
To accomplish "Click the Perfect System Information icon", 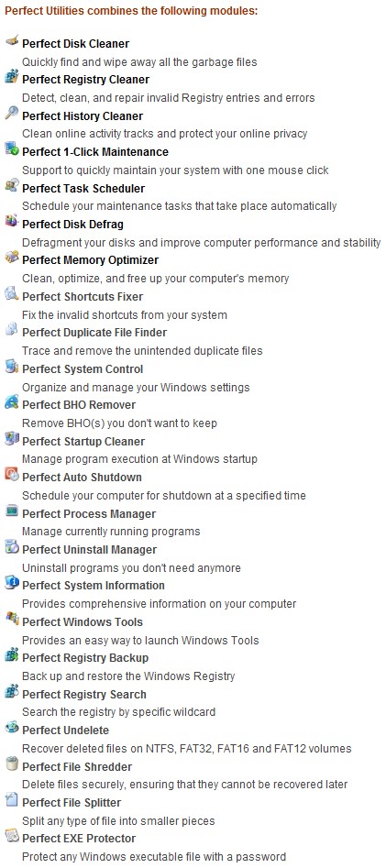I will 12,582.
